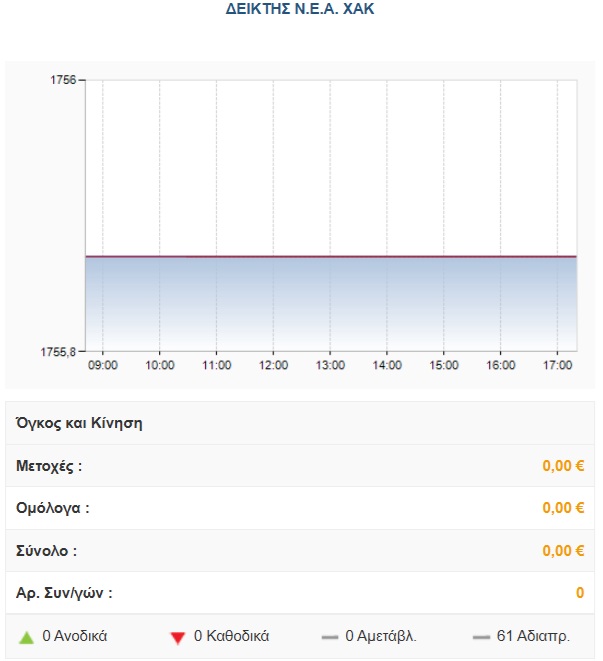Click the 11:00 time axis label
Screen dimensions: 603x661
coord(216,365)
